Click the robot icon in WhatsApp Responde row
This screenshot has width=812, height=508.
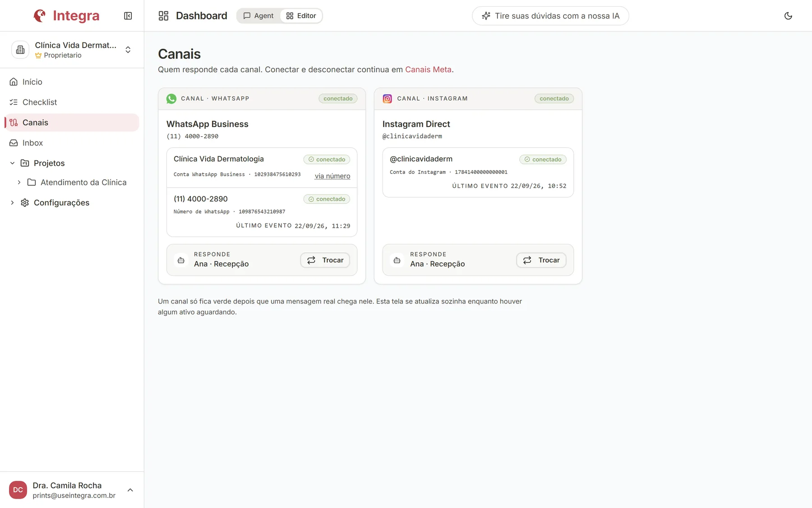click(x=181, y=260)
